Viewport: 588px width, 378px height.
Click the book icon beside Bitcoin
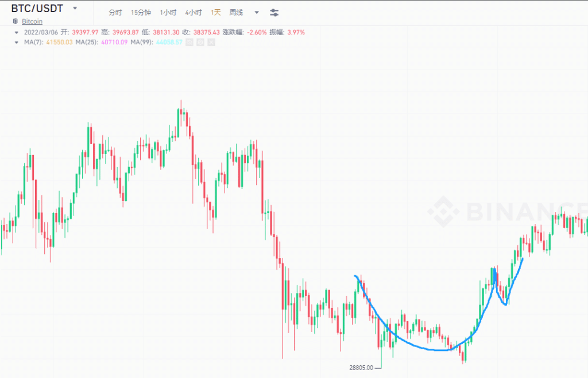pyautogui.click(x=16, y=21)
